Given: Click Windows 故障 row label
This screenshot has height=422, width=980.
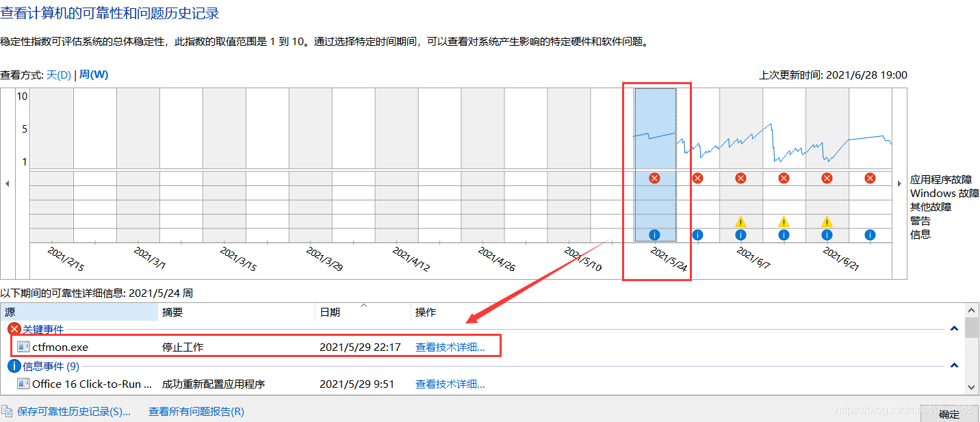Looking at the screenshot, I should click(945, 194).
